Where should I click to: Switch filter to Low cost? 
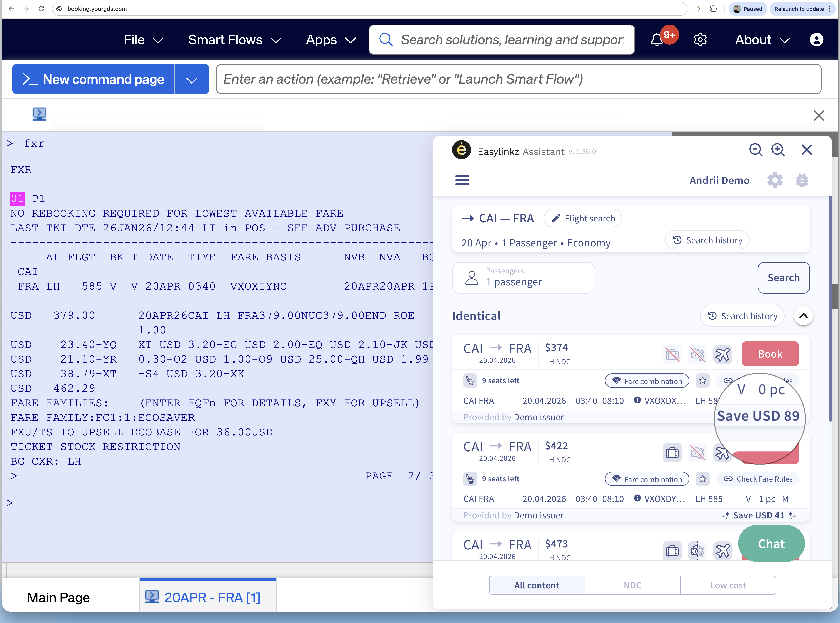click(728, 585)
